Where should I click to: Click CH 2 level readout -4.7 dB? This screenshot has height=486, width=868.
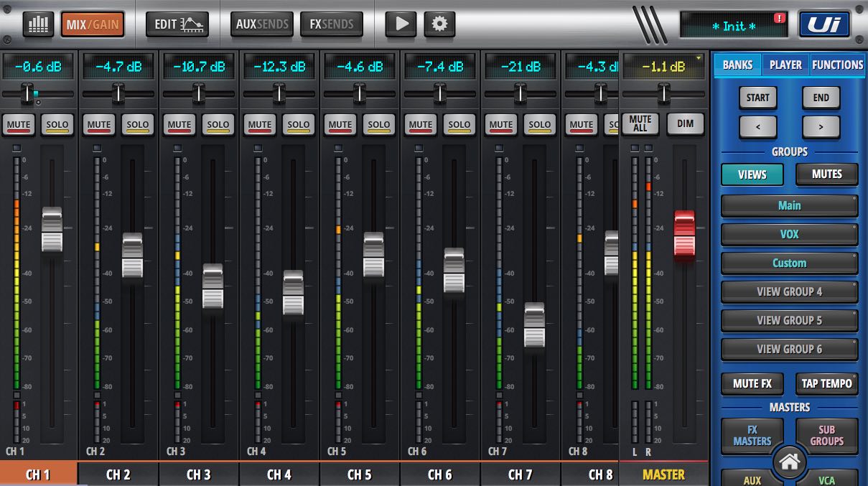click(118, 67)
